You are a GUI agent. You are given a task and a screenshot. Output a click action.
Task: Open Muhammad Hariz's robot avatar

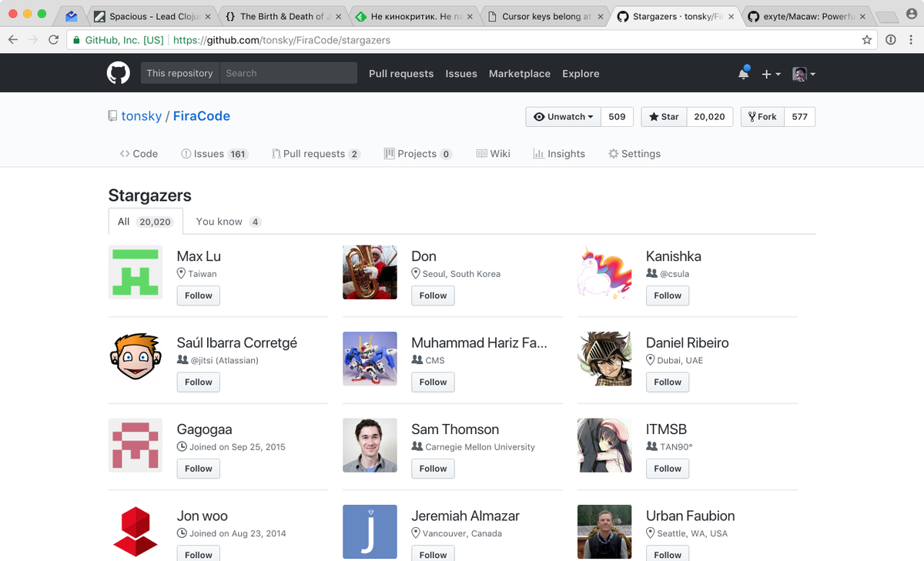click(370, 359)
